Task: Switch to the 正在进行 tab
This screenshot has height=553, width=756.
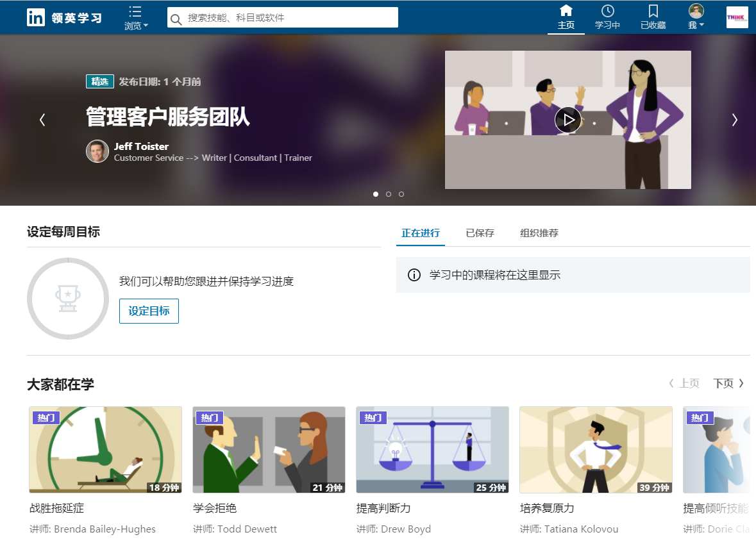Action: pos(421,233)
